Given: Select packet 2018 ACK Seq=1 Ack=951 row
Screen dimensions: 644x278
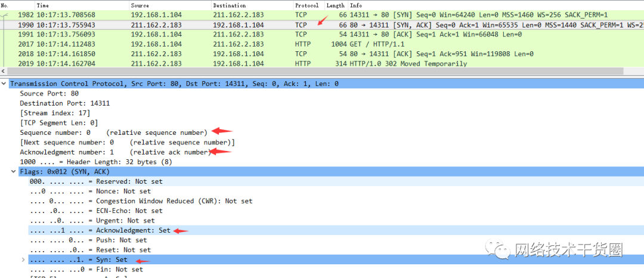Looking at the screenshot, I should [x=322, y=54].
